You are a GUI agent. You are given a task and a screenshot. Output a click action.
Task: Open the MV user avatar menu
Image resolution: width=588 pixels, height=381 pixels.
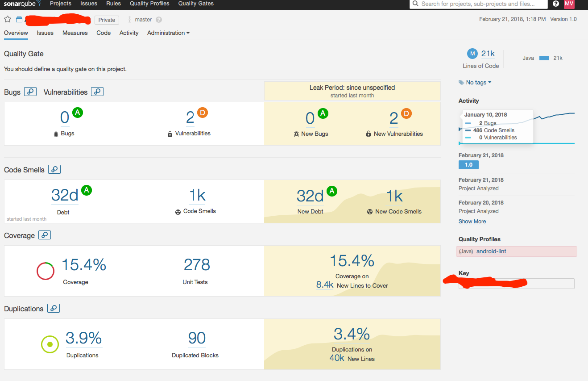tap(569, 4)
